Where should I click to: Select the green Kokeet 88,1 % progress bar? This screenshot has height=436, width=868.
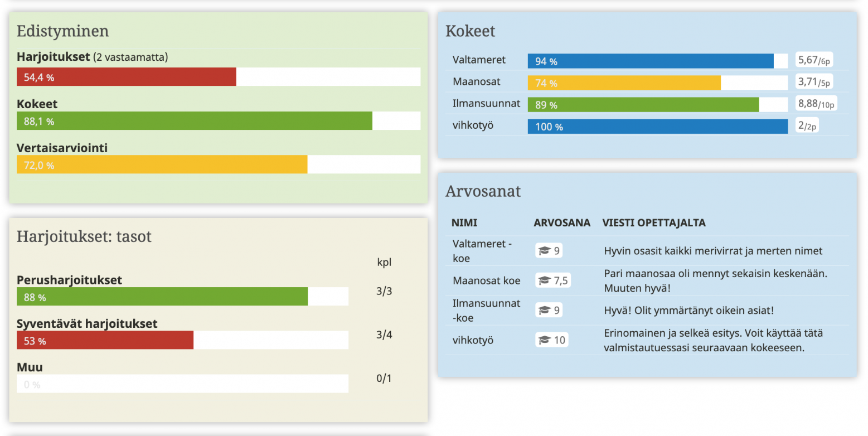pyautogui.click(x=194, y=121)
